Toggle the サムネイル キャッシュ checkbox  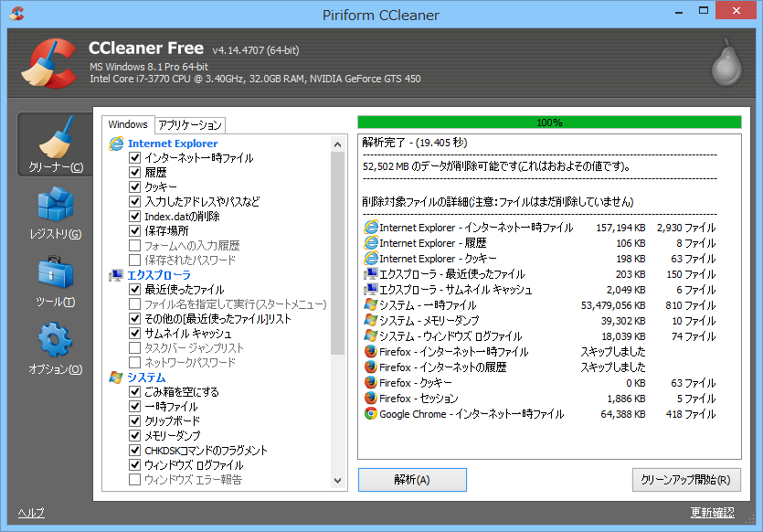[135, 333]
